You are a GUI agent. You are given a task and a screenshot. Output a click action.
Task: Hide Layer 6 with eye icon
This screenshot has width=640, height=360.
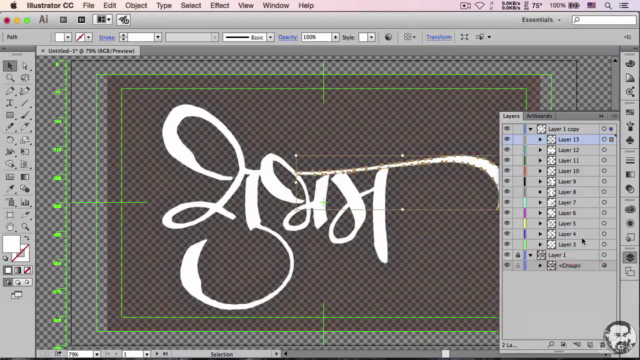point(507,213)
